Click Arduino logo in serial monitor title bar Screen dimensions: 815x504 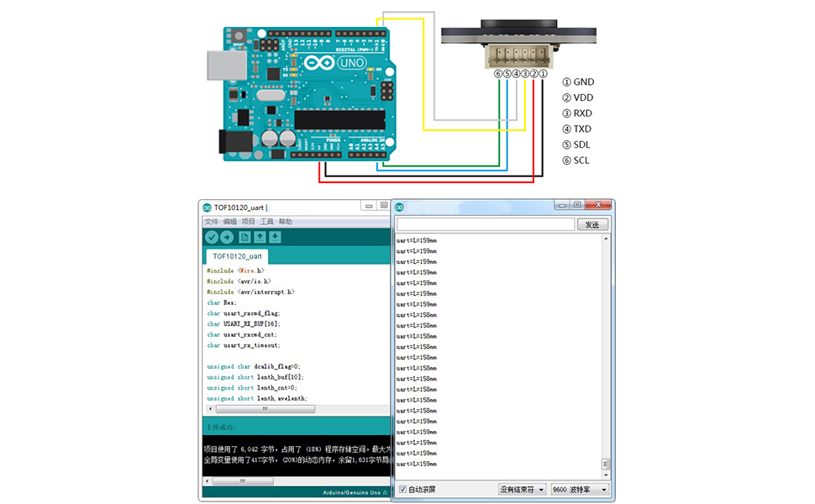(x=399, y=207)
